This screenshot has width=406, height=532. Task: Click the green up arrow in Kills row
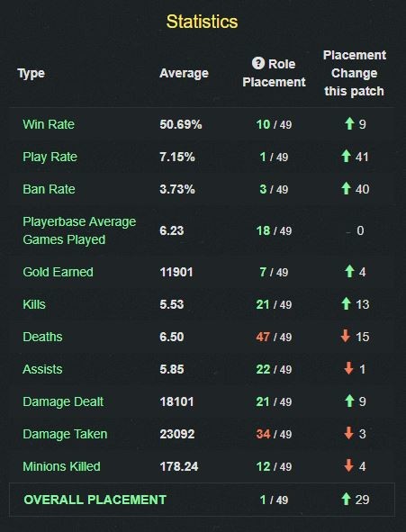point(346,303)
